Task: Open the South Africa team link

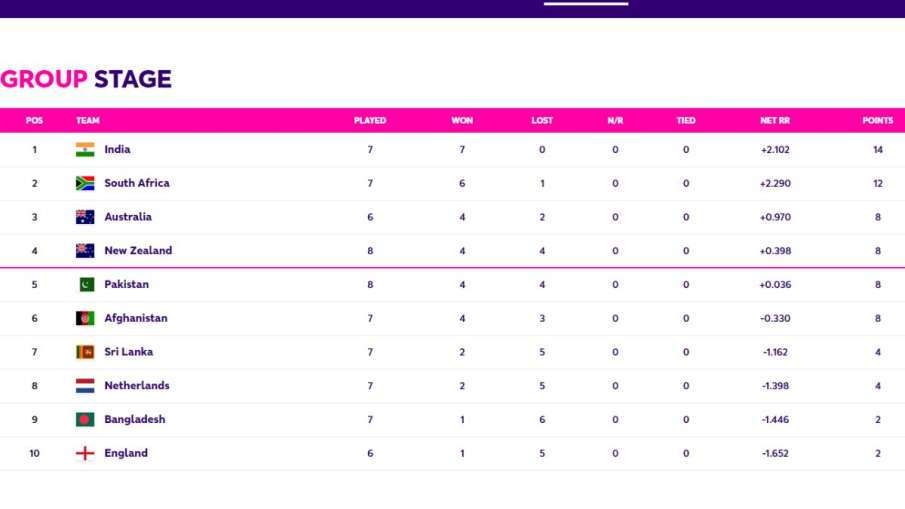Action: pos(137,184)
